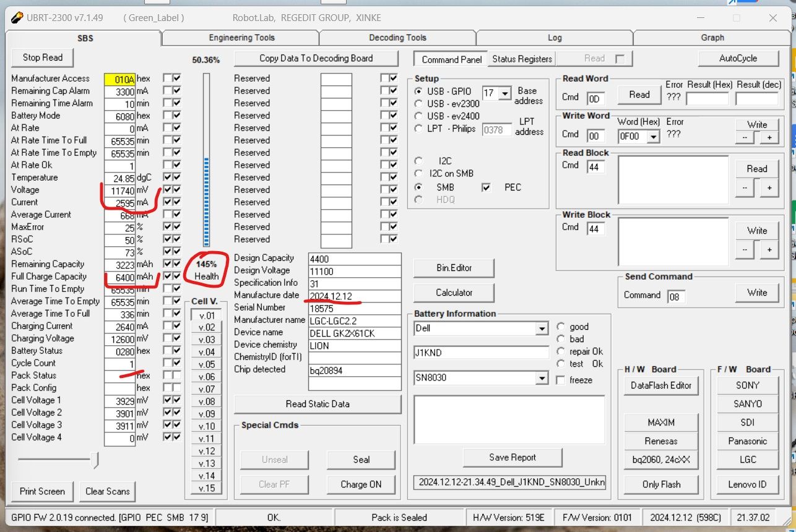Image resolution: width=796 pixels, height=532 pixels.
Task: Toggle the PEC checkbox
Action: tap(487, 187)
